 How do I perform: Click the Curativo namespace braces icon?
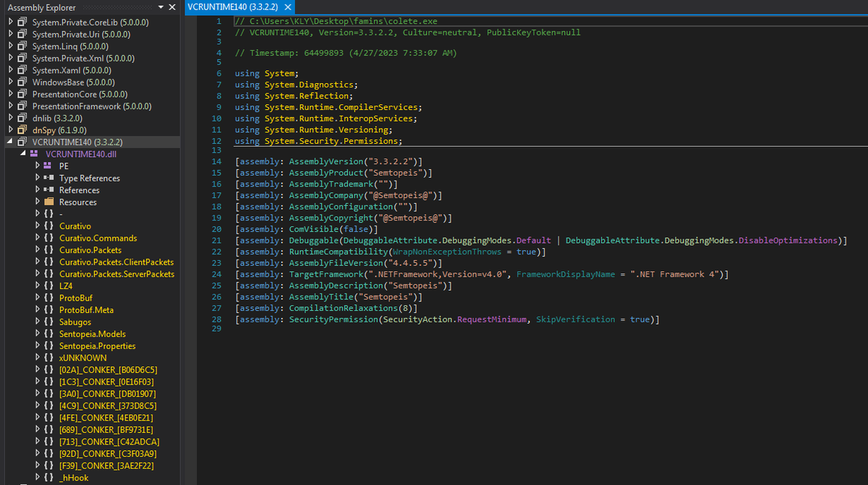coord(48,226)
